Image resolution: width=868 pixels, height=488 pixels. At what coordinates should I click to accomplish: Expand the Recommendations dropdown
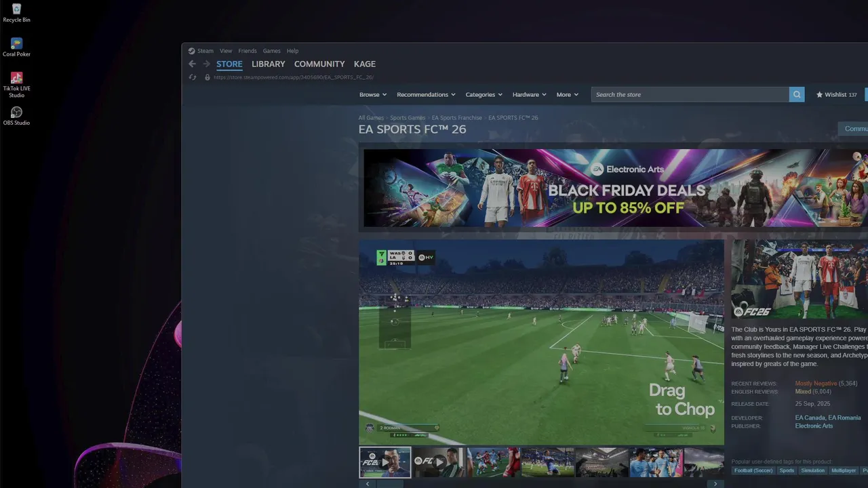coord(426,95)
